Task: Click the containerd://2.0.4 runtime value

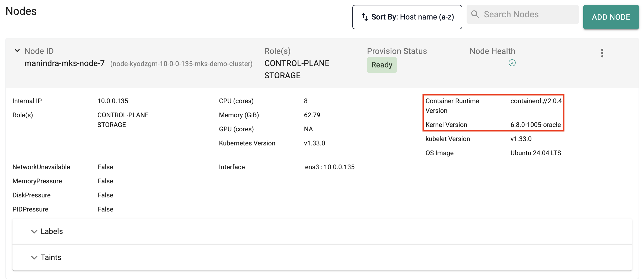Action: [536, 101]
